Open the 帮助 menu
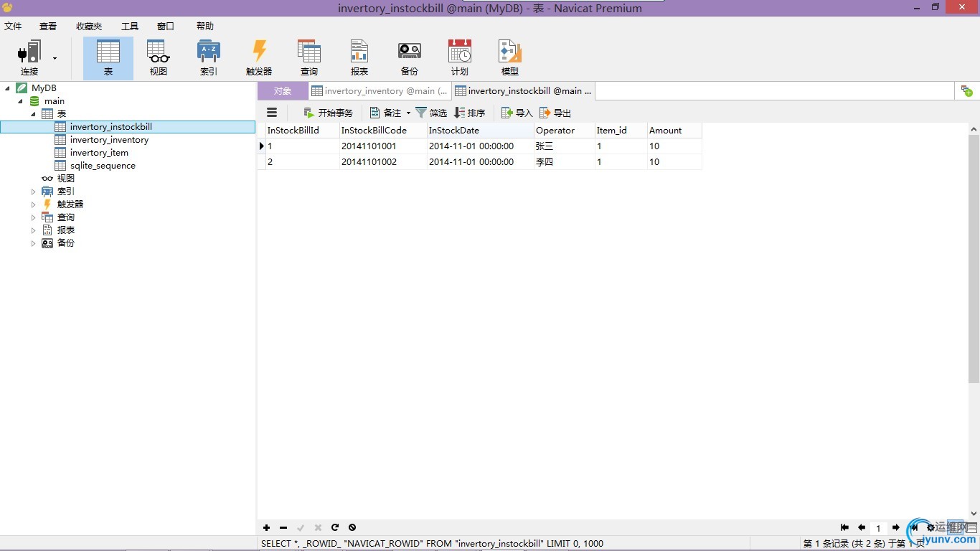This screenshot has height=551, width=980. pos(205,26)
